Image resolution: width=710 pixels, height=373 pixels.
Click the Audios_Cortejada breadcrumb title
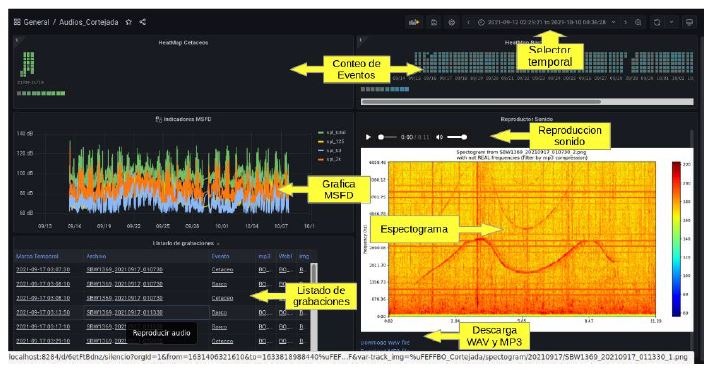click(89, 22)
